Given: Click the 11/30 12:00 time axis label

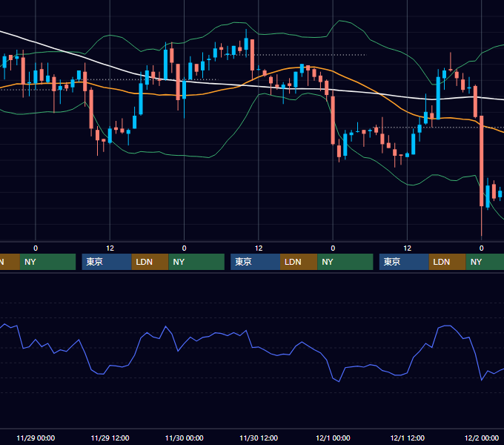Looking at the screenshot, I should tap(259, 438).
